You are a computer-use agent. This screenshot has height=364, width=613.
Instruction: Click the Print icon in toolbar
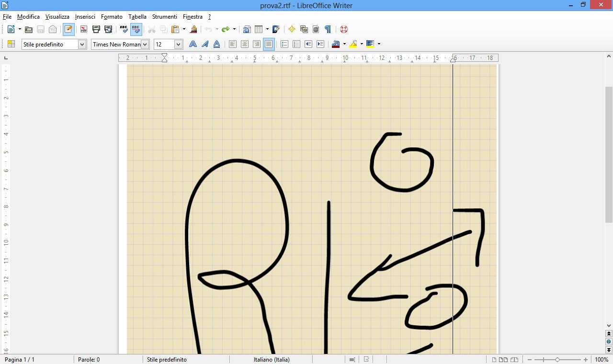tap(96, 29)
